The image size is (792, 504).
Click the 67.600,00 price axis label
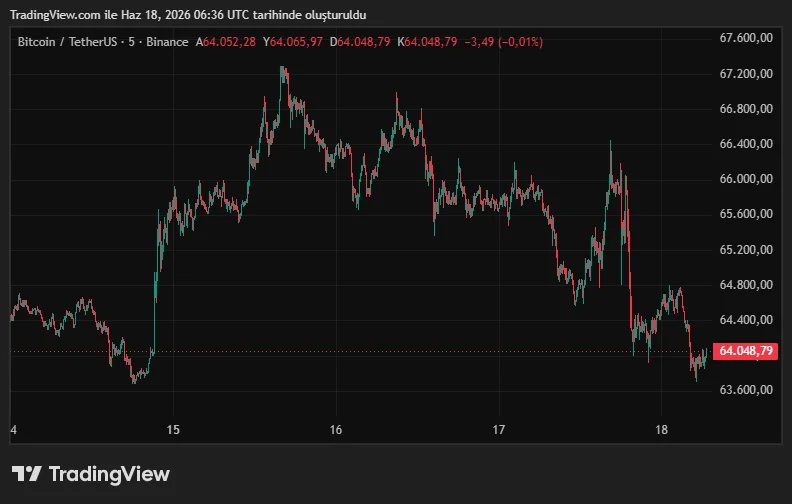(746, 38)
